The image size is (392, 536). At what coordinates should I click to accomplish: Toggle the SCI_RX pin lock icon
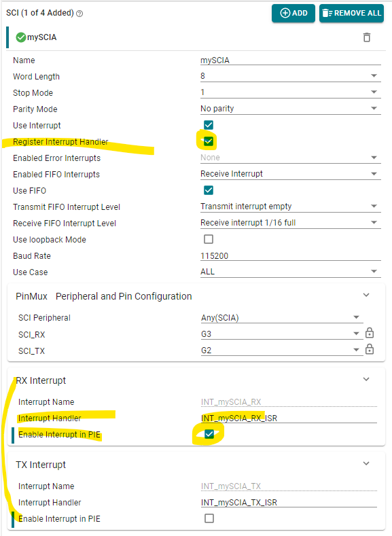click(x=370, y=333)
